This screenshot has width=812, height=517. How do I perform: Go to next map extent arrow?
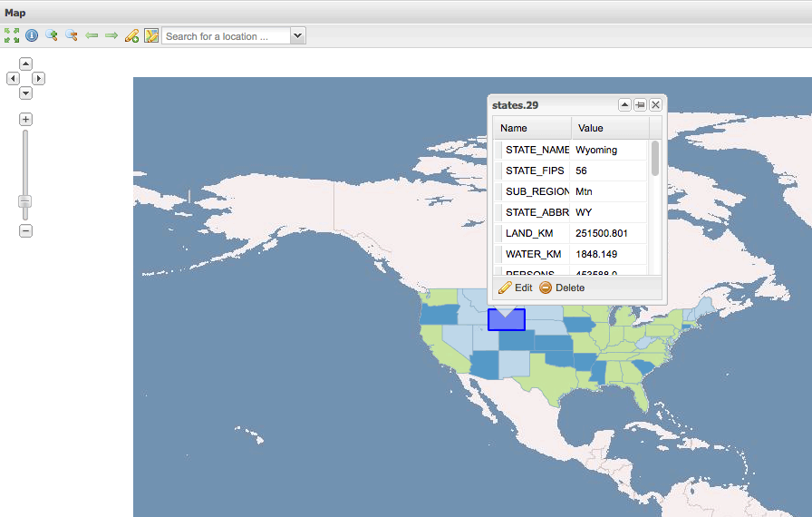point(111,35)
